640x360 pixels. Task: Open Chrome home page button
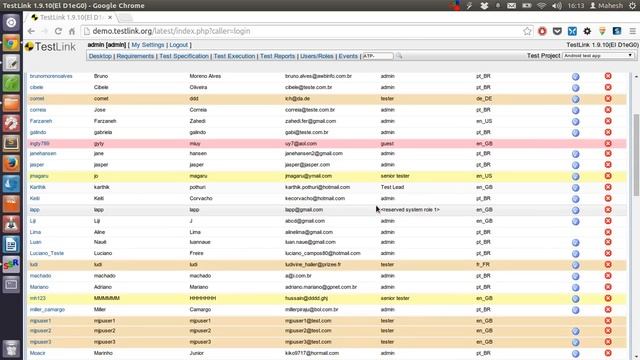pos(72,31)
